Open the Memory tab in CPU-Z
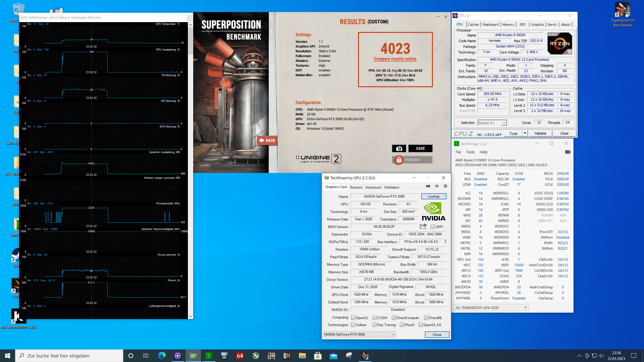Screen dimensions: 644x362 [x=508, y=24]
